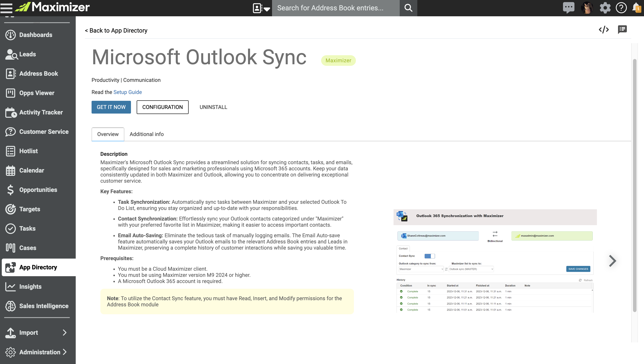644x364 pixels.
Task: Click the Microsoft Outlook Sync title
Action: (199, 57)
